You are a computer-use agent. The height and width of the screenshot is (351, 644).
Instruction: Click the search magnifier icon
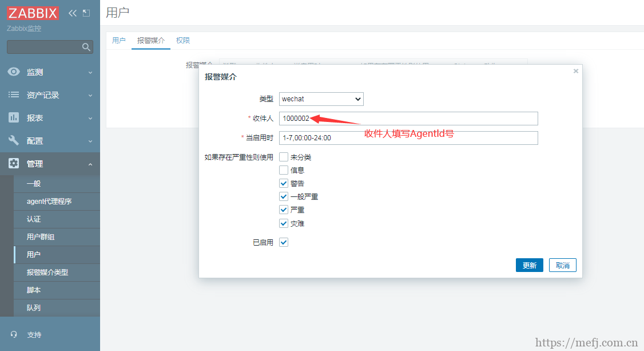(x=86, y=47)
